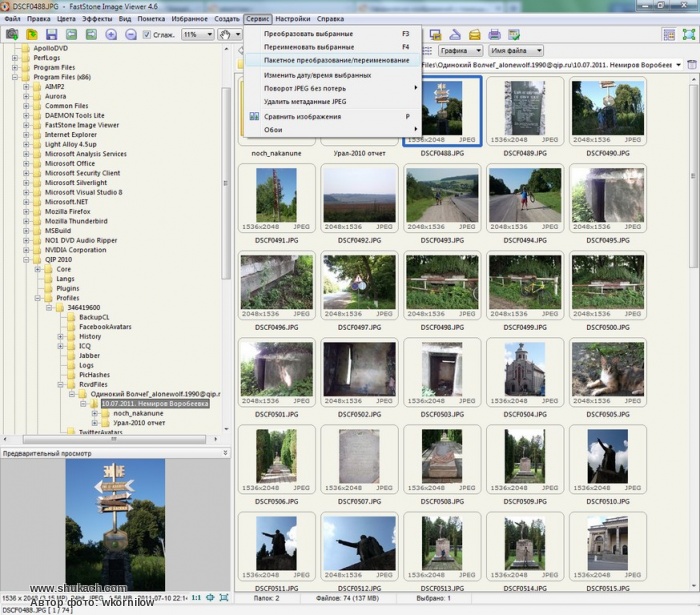The width and height of the screenshot is (700, 615).
Task: Click the 1:1 actual size icon
Action: (196, 598)
